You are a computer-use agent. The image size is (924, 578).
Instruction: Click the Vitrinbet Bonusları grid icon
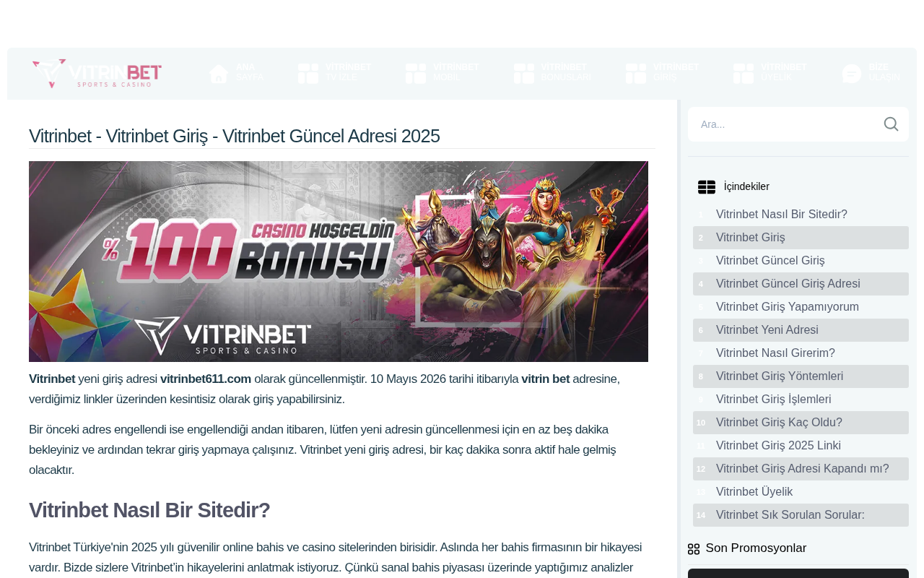[524, 74]
